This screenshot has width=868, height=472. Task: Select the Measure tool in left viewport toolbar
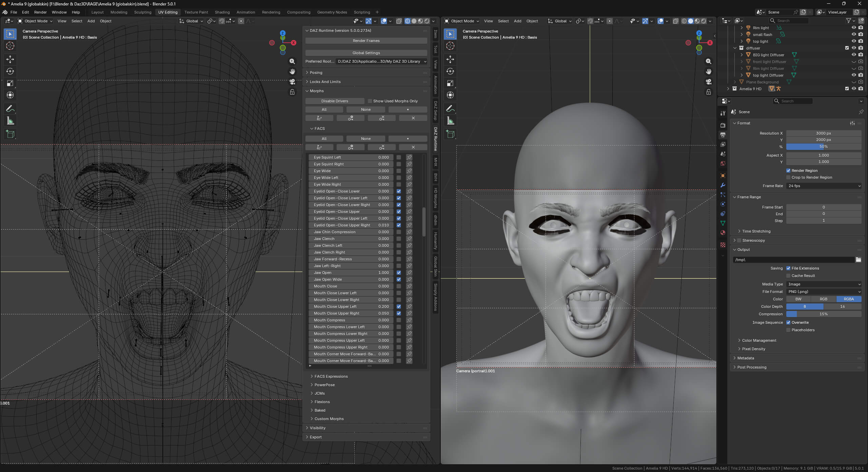10,121
